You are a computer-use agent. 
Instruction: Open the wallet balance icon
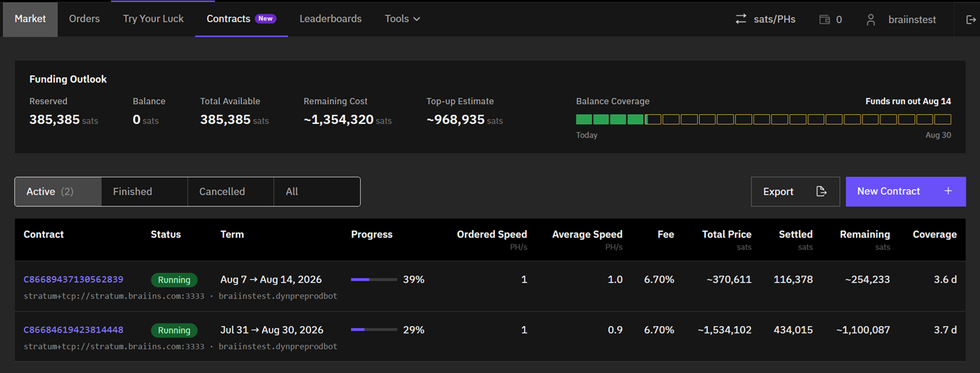coord(824,19)
